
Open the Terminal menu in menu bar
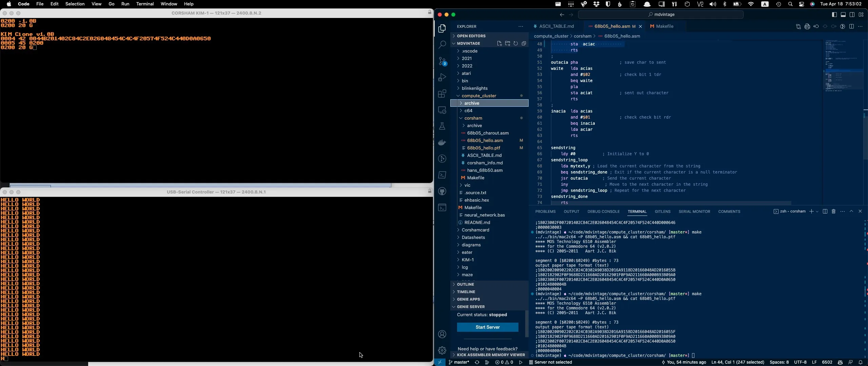pos(145,4)
